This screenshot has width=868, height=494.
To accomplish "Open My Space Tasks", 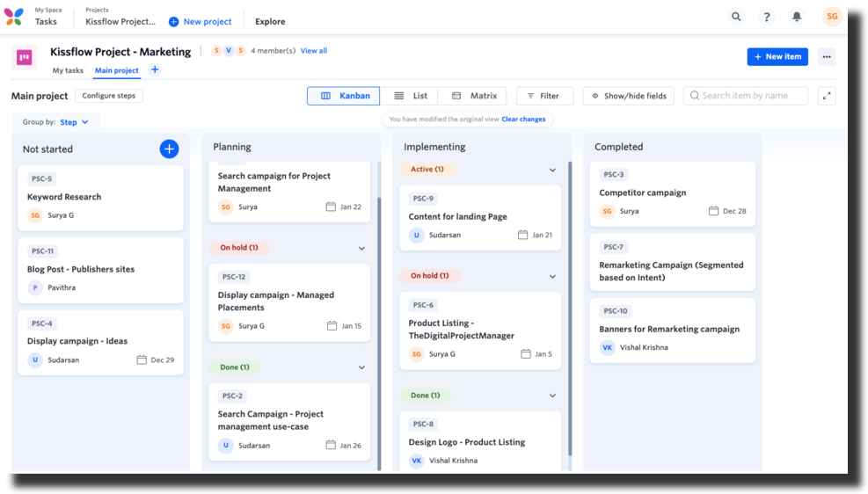I will click(46, 21).
